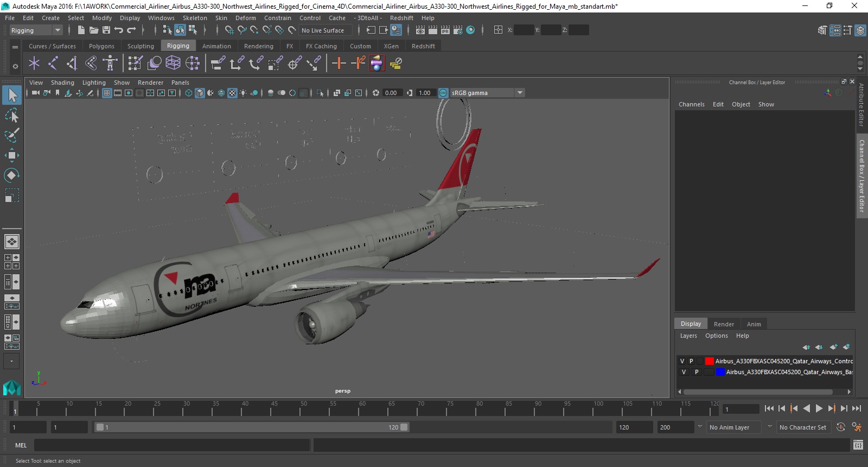Click the red color swatch of Contro layer
Viewport: 868px width, 467px height.
click(709, 361)
